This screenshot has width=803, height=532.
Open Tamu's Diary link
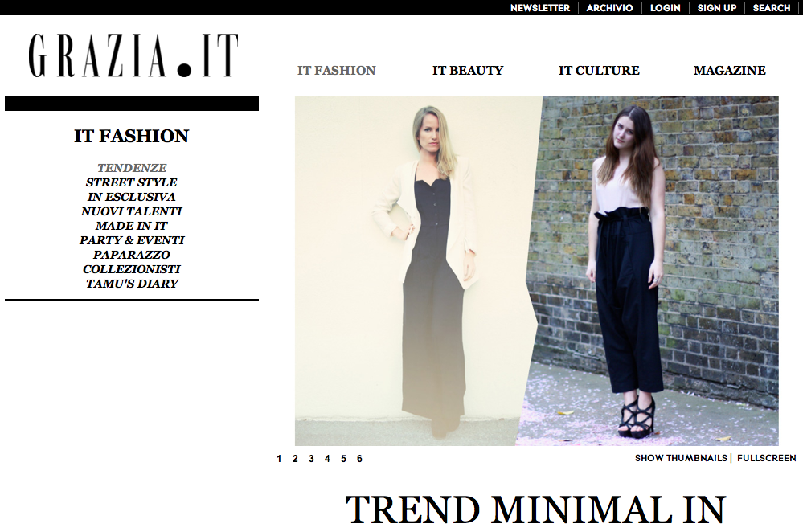[x=132, y=283]
